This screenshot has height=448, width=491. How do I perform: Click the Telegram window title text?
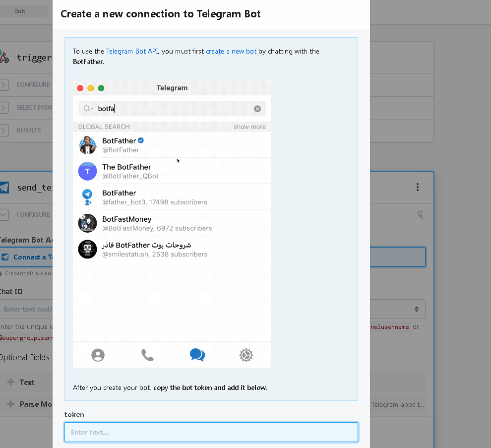172,88
